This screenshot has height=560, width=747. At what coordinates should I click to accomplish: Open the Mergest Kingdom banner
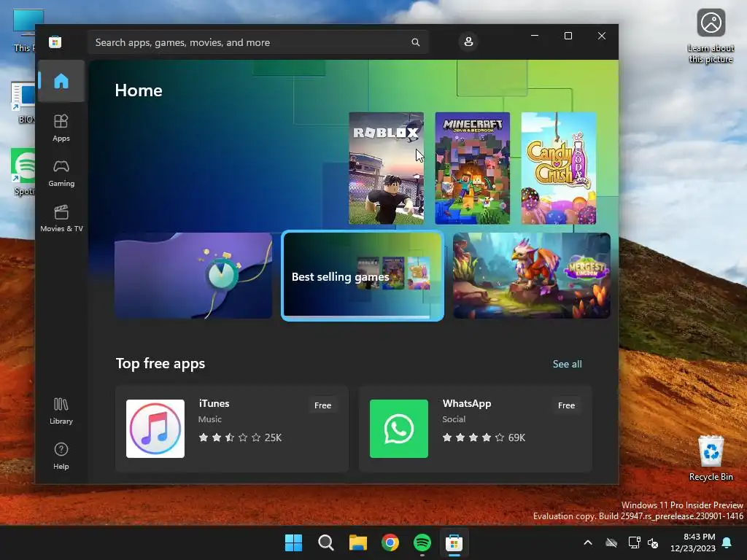(532, 276)
